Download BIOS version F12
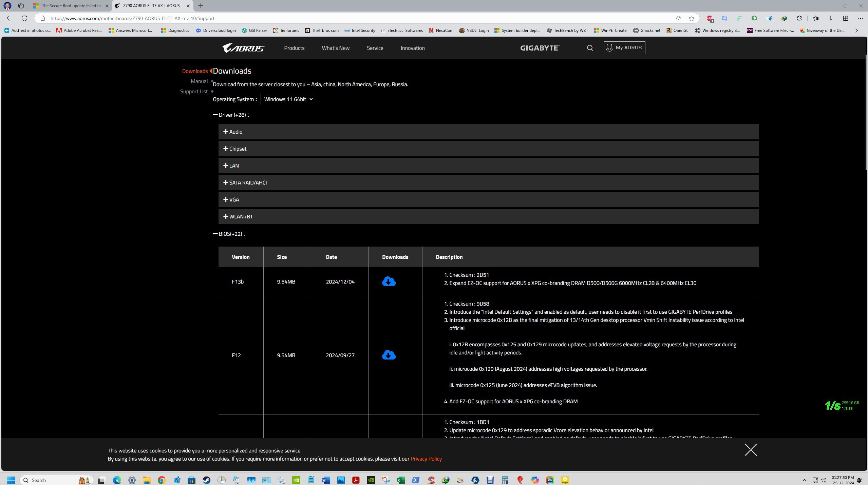The height and width of the screenshot is (485, 868). (389, 355)
